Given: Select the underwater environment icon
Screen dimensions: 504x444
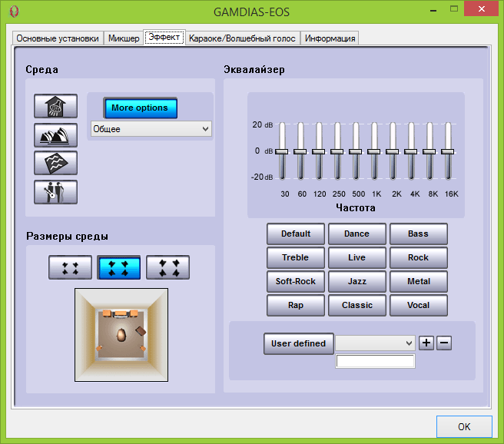Looking at the screenshot, I should click(x=55, y=163).
